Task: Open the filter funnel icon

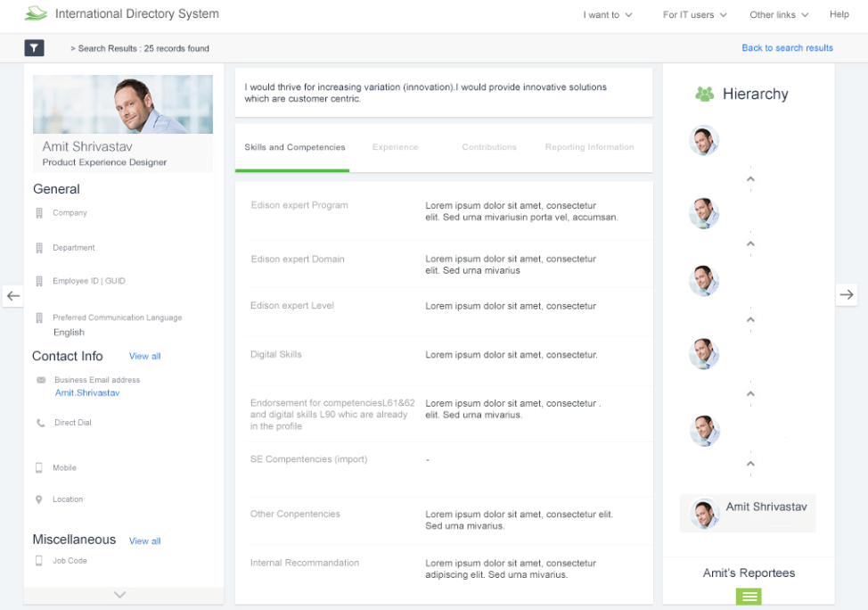Action: coord(34,48)
